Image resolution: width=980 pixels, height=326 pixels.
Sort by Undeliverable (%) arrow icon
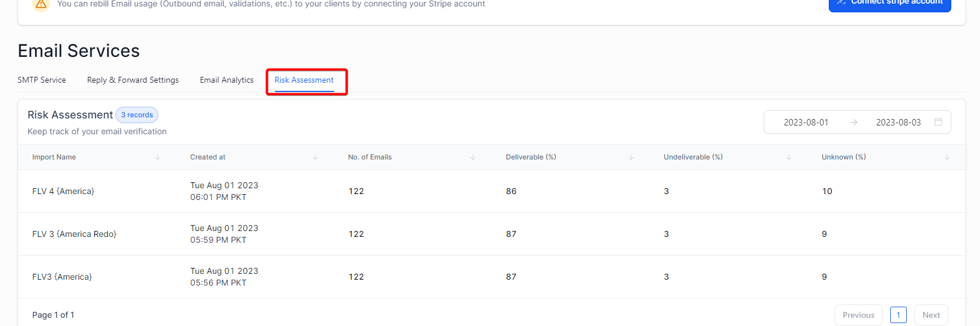pos(789,157)
